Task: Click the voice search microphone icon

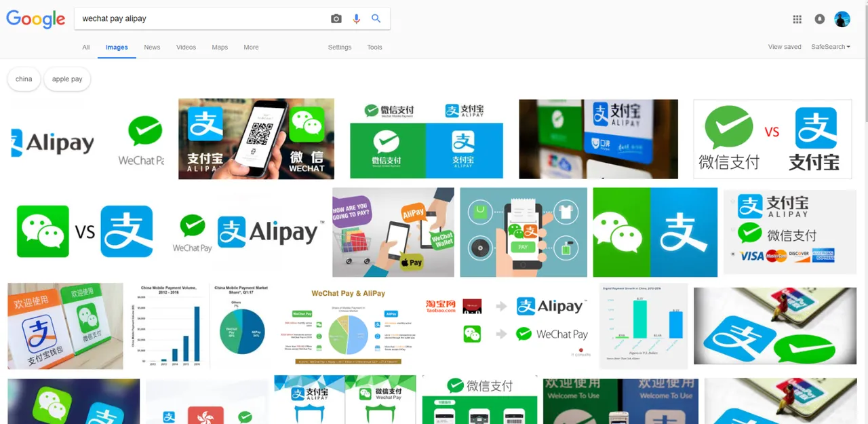Action: pyautogui.click(x=357, y=19)
